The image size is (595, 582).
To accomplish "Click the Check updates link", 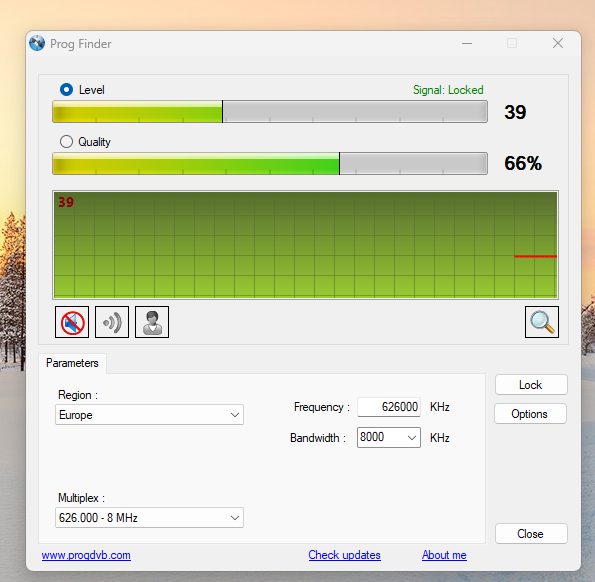I will click(x=345, y=555).
